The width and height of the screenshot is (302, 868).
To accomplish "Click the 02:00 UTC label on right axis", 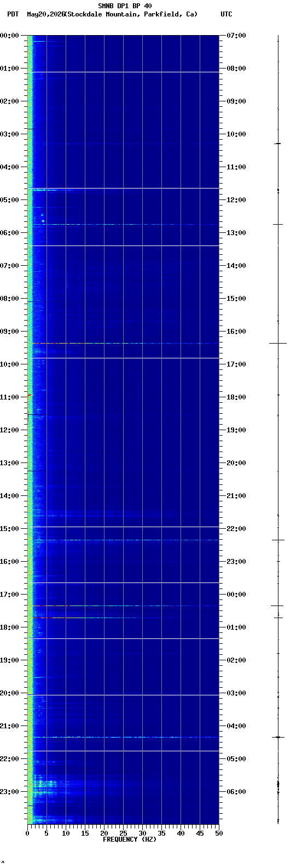I will (236, 660).
